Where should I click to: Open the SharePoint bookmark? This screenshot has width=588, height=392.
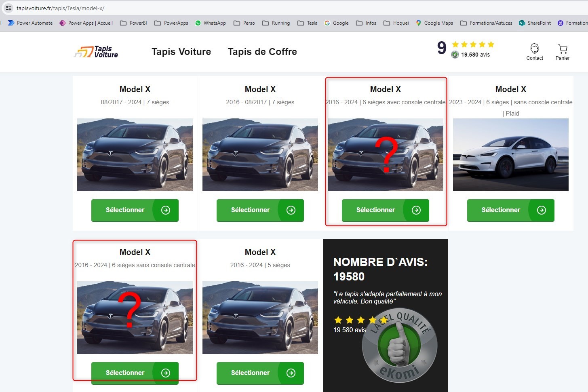click(535, 23)
